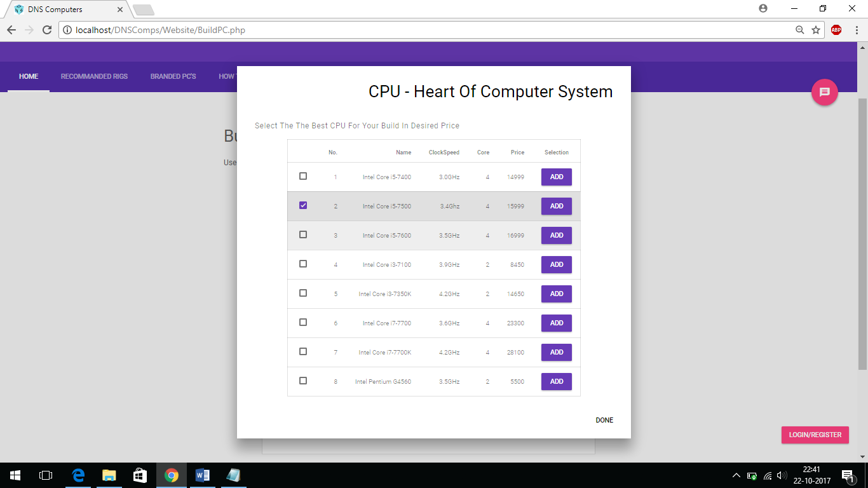The height and width of the screenshot is (488, 868).
Task: Add the Intel Core i7-7700K CPU
Action: coord(557,353)
